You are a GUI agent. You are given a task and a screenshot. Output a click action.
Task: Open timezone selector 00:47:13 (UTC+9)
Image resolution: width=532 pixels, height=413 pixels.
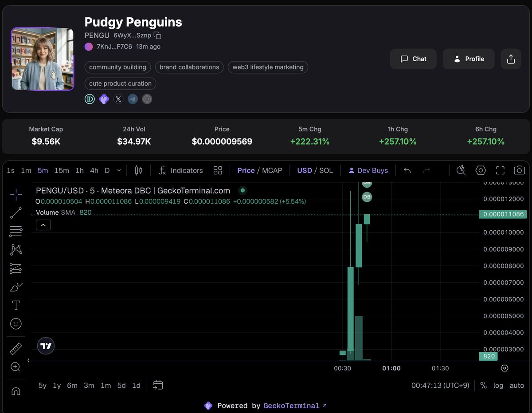[440, 385]
